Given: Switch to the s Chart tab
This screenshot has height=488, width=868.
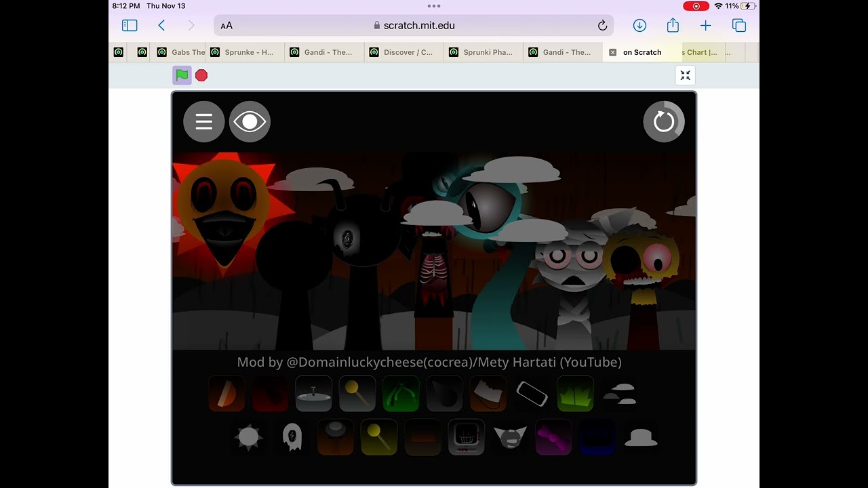Looking at the screenshot, I should pyautogui.click(x=703, y=52).
